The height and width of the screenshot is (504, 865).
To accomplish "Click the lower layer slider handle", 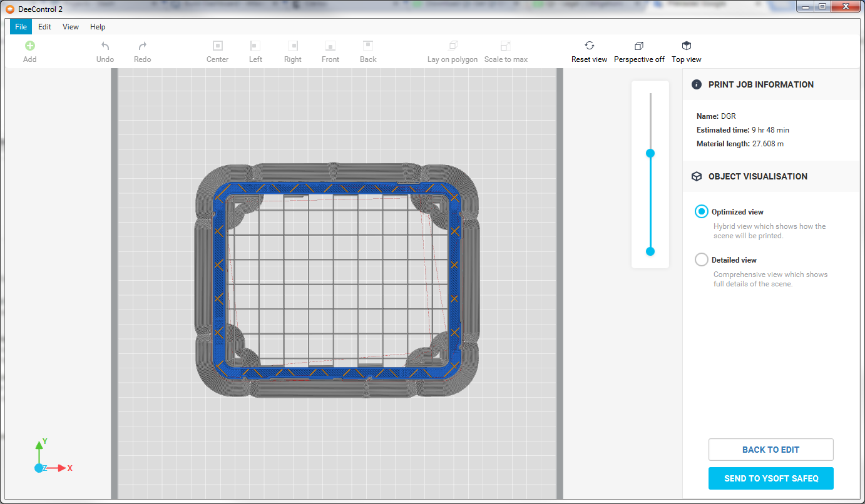I will (650, 251).
